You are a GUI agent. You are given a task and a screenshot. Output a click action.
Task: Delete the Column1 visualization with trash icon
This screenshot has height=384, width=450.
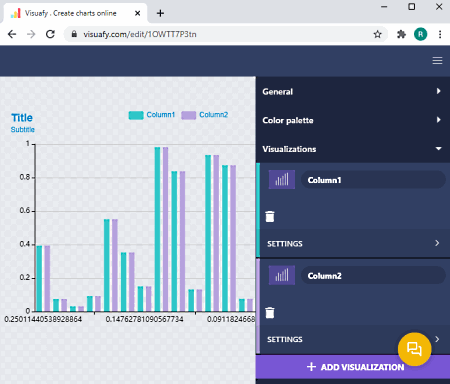pyautogui.click(x=270, y=216)
